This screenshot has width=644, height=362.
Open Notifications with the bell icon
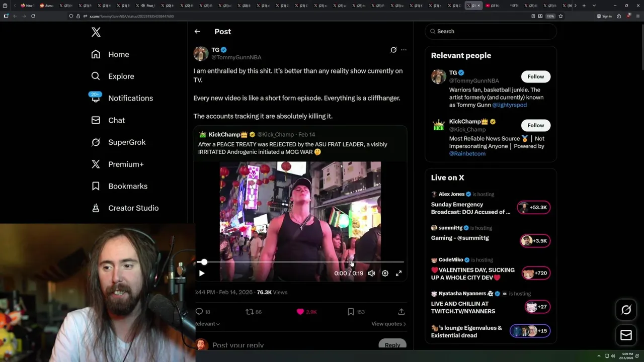[x=121, y=98]
